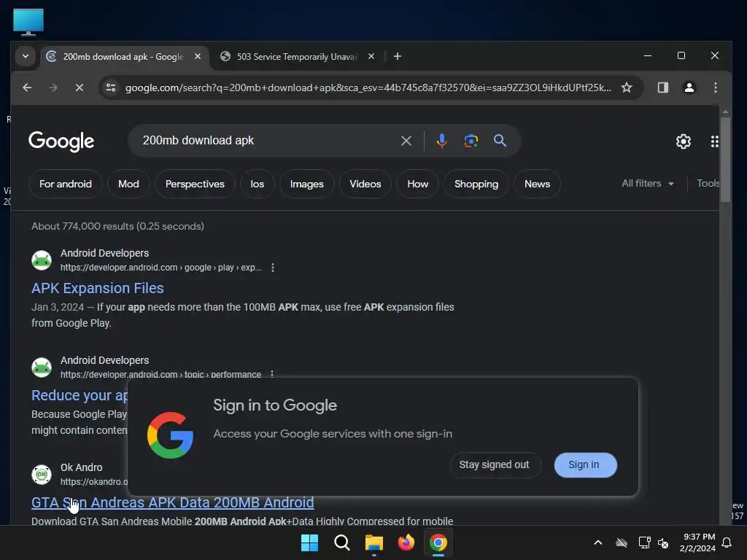
Task: Click the blue Sign in button
Action: coord(585,464)
